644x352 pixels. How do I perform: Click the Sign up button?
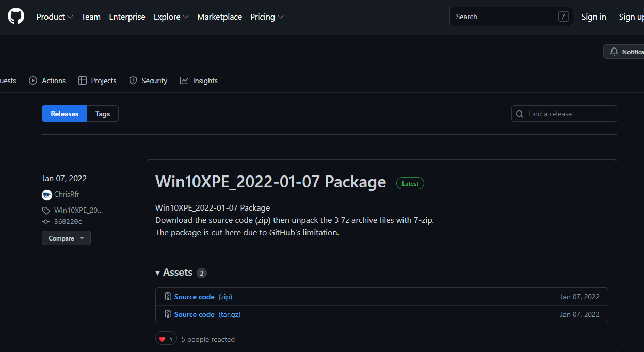pyautogui.click(x=630, y=17)
